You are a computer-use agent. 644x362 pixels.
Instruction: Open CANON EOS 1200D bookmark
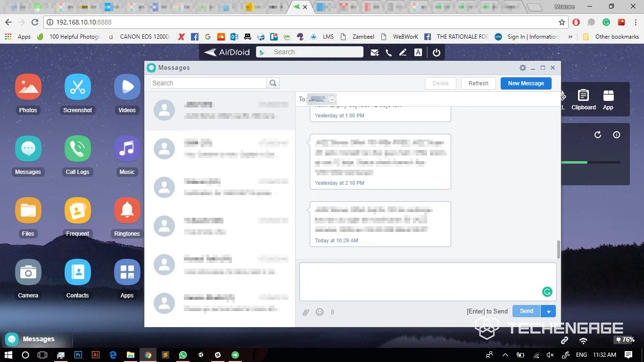139,37
